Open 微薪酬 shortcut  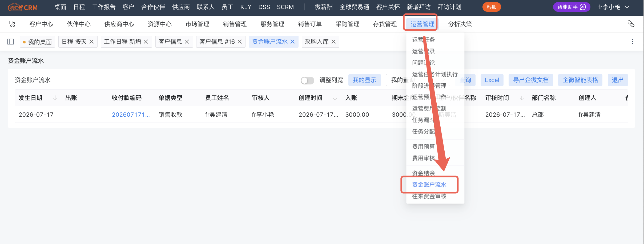[324, 7]
